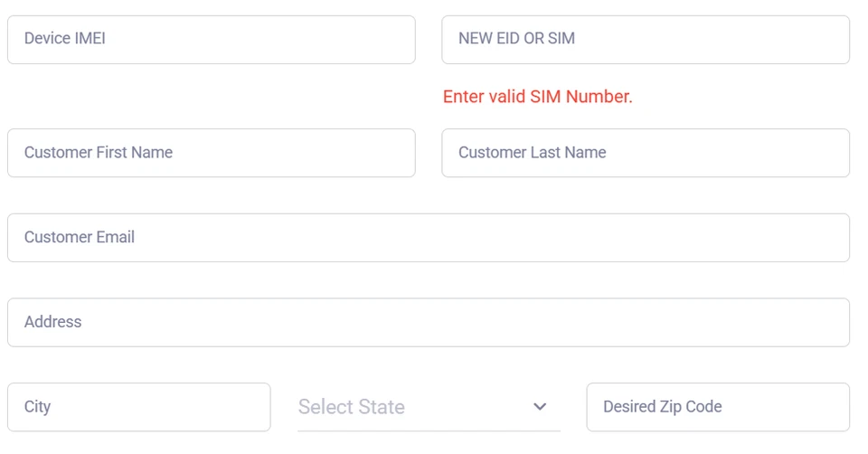Activate the zip code entry box
This screenshot has width=868, height=454.
click(x=717, y=407)
